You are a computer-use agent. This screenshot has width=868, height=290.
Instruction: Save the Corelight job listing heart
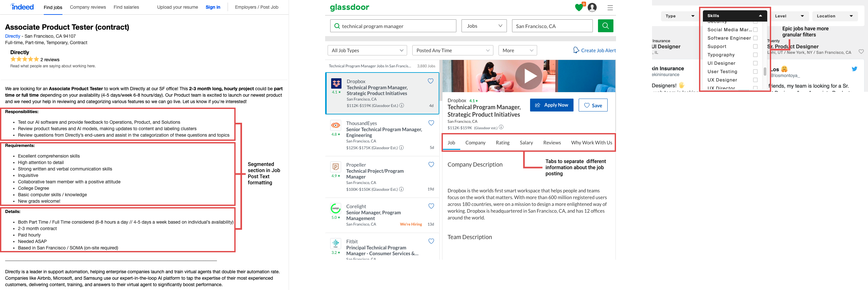(x=431, y=206)
